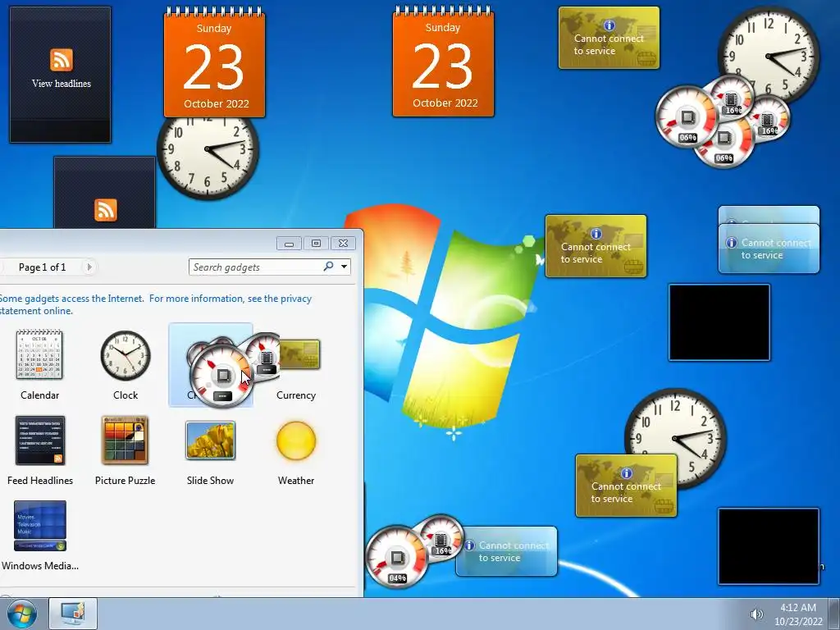Click RSS icon on second feed gadget

tap(105, 209)
